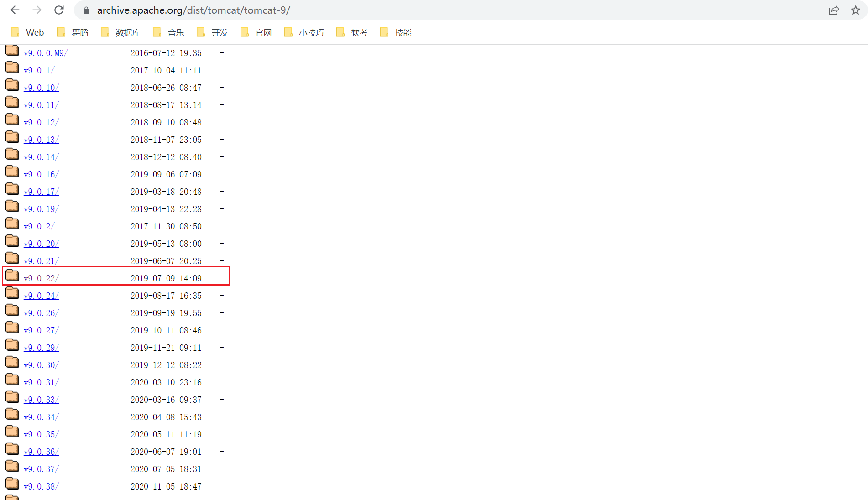Image resolution: width=868 pixels, height=500 pixels.
Task: Open the v9.0.34/ directory link
Action: pyautogui.click(x=41, y=417)
